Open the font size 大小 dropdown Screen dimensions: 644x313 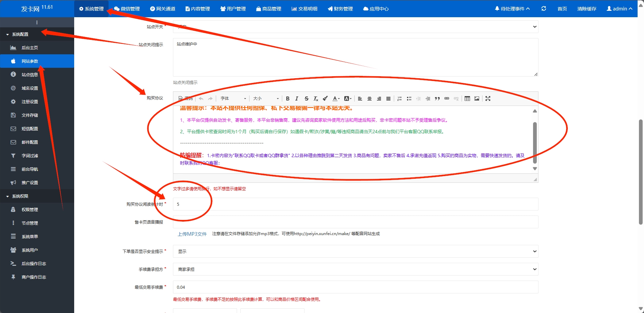pos(266,98)
